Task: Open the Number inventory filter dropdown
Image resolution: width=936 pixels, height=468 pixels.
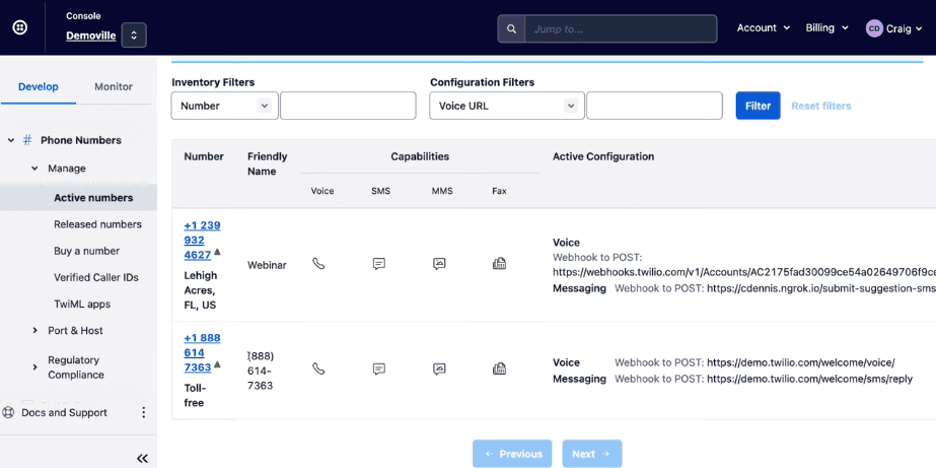Action: [224, 106]
